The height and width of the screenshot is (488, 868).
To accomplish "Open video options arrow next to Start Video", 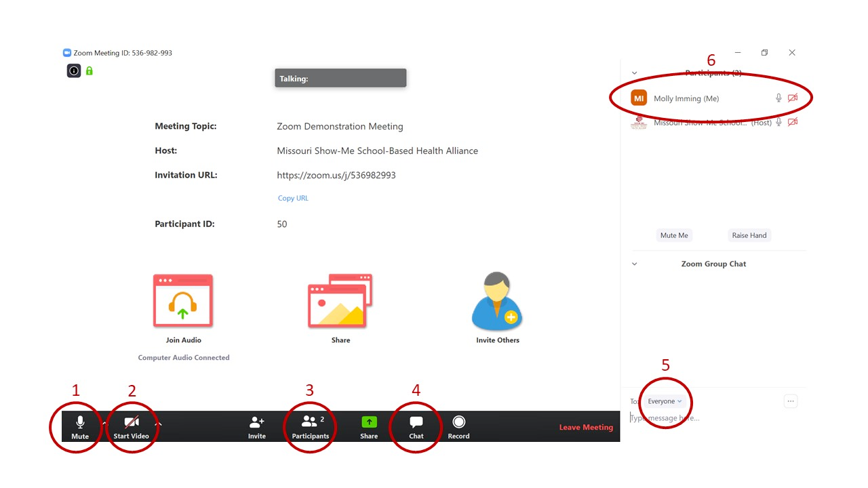I will click(158, 423).
